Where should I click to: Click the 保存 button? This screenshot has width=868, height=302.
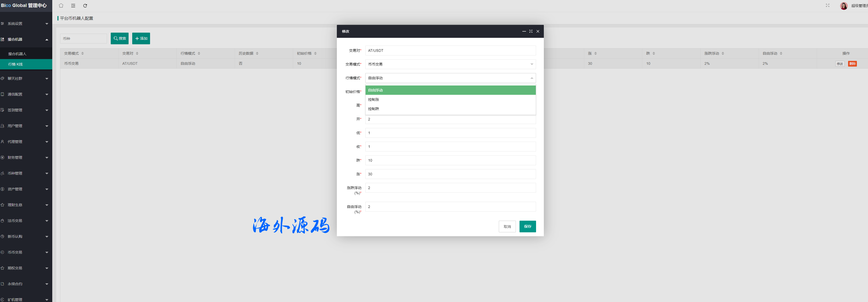[527, 226]
